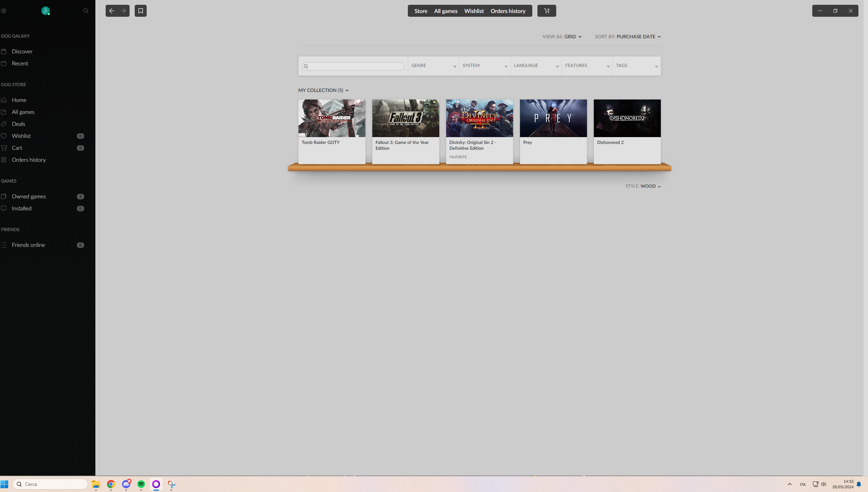Click the Dishonored 2 title text
The height and width of the screenshot is (492, 868).
[x=610, y=143]
